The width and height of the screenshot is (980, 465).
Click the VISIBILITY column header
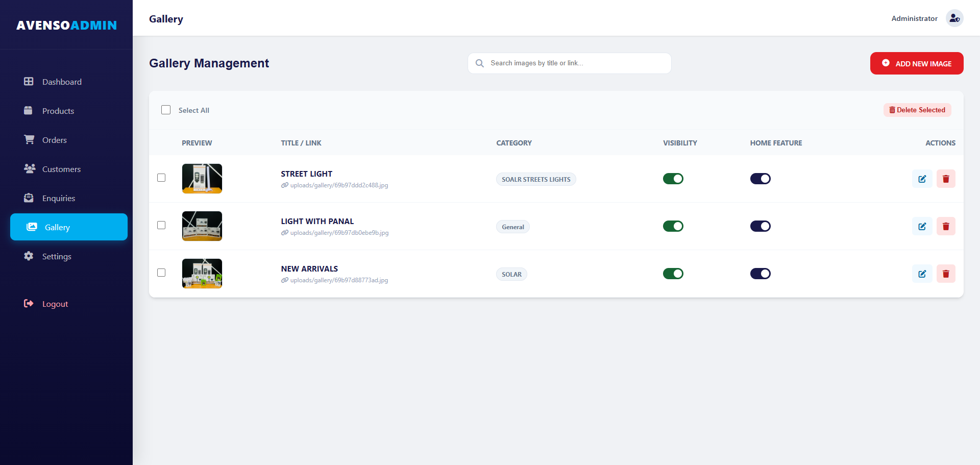click(680, 143)
